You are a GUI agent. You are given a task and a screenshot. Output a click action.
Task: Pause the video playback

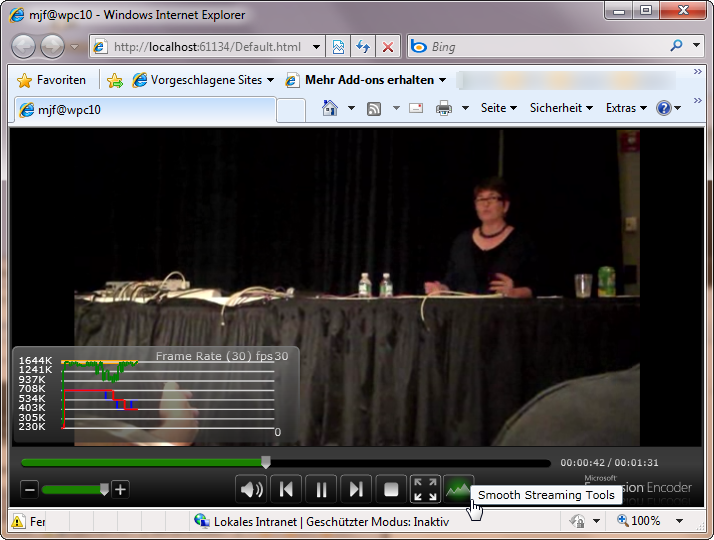(321, 490)
